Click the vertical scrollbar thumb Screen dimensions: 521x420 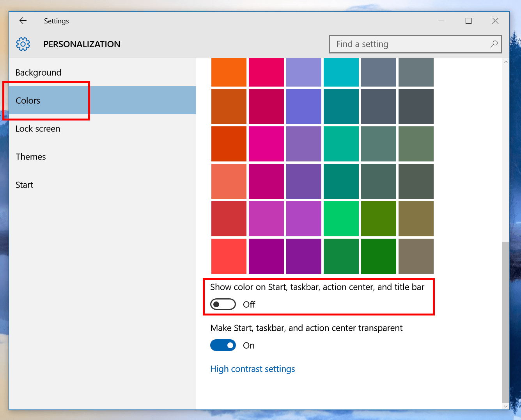tap(506, 322)
